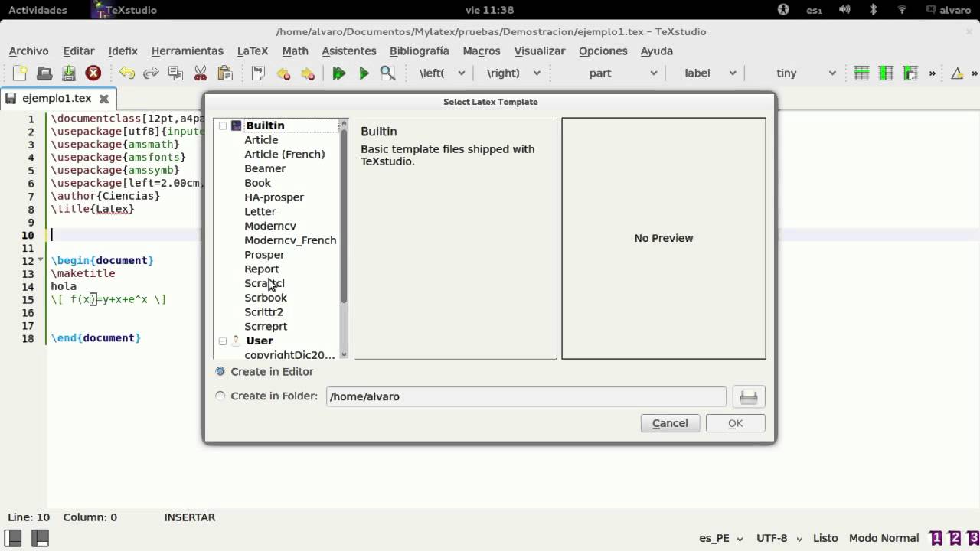Open the Math menu

(x=295, y=51)
